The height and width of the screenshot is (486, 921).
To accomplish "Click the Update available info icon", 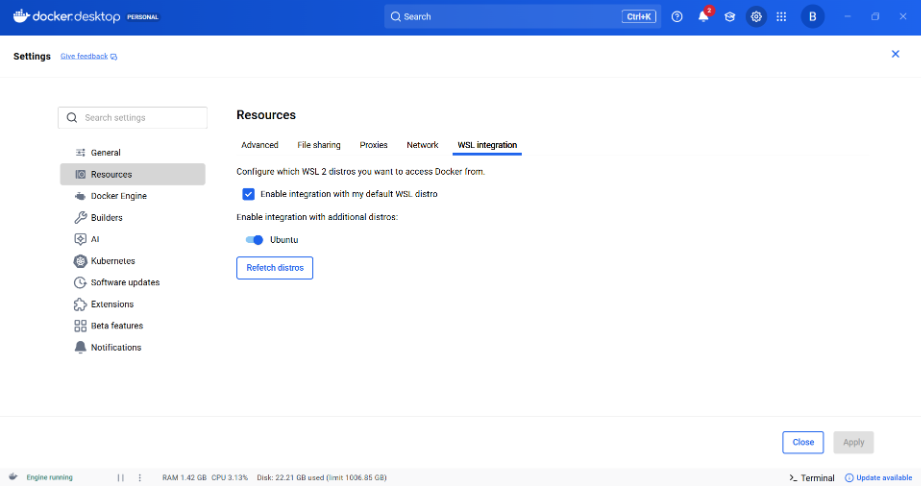I will click(849, 478).
